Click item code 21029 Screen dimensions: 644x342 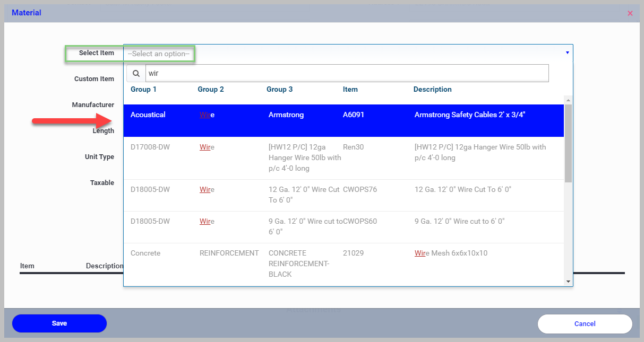354,253
